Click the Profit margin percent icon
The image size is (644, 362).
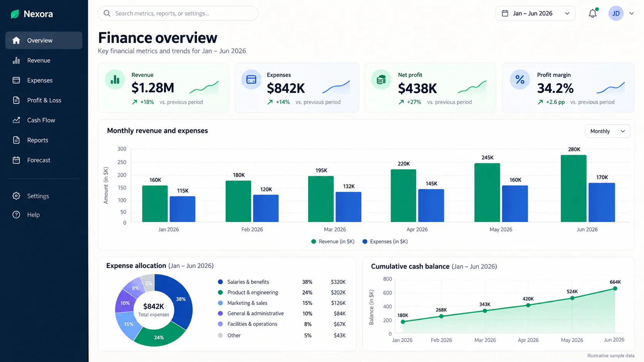point(520,79)
